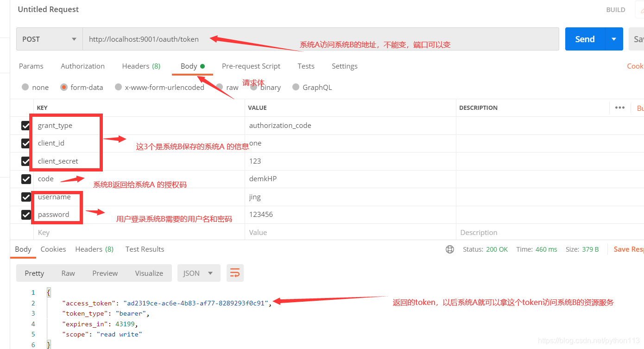
Task: Click the Time 460 ms indicator
Action: click(x=537, y=249)
